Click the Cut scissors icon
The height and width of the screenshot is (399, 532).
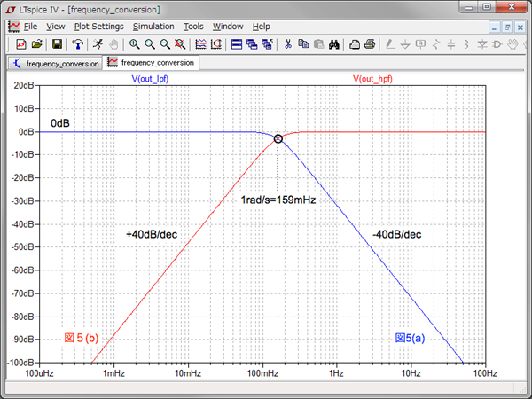[x=287, y=43]
